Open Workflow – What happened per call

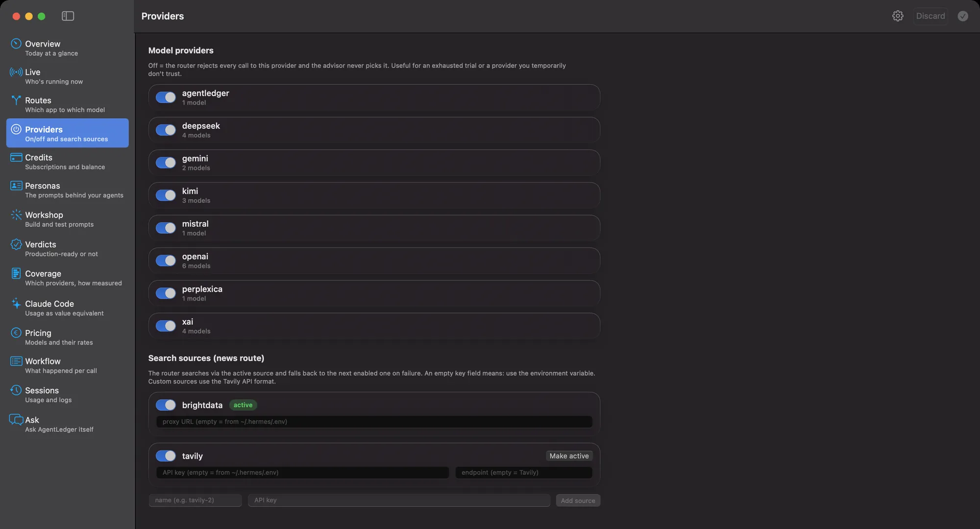tap(68, 365)
